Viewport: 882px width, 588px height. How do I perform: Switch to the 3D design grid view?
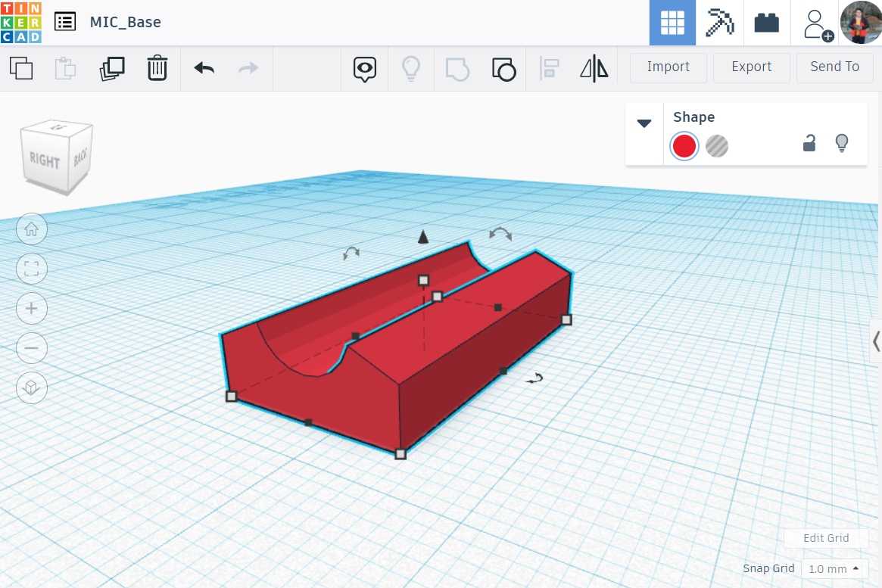point(672,23)
